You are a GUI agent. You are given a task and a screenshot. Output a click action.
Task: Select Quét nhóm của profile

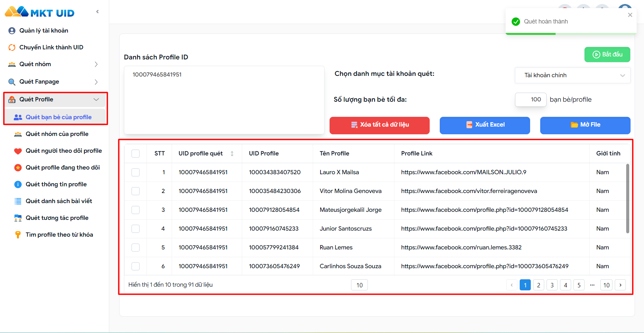pyautogui.click(x=57, y=134)
